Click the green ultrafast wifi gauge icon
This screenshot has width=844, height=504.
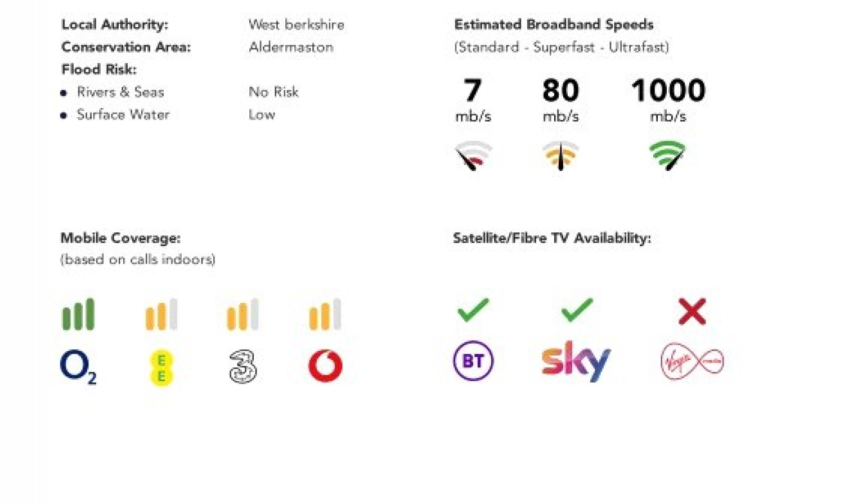tap(668, 155)
